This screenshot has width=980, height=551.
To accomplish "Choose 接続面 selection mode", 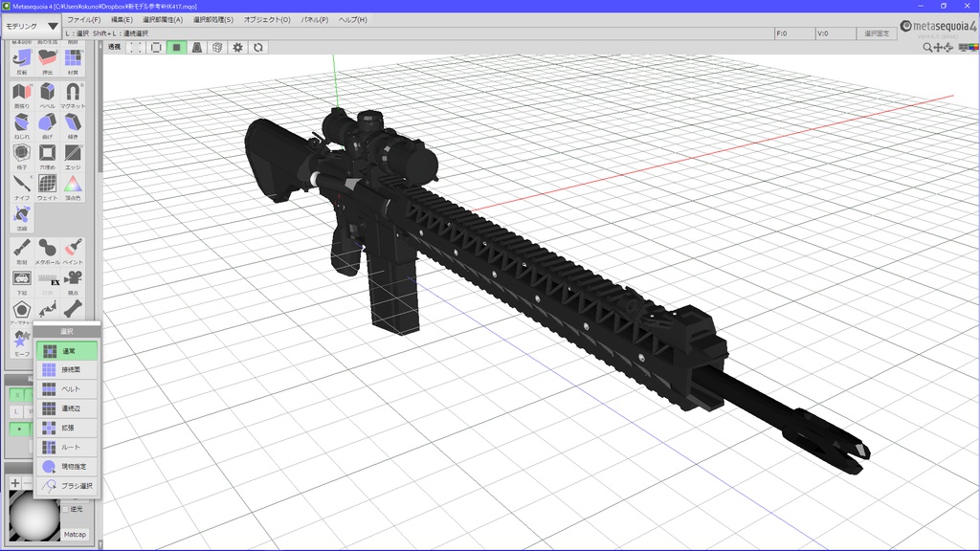I will click(x=67, y=370).
